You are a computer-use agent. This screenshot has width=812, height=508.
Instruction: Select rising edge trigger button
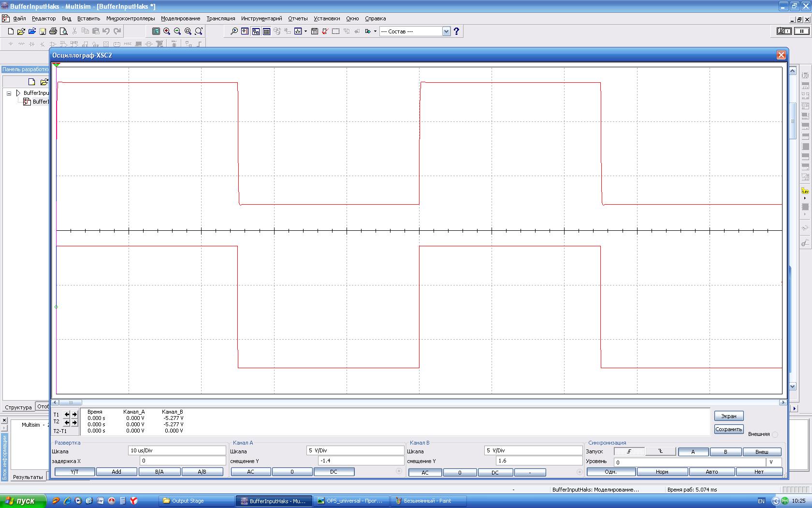tap(629, 451)
